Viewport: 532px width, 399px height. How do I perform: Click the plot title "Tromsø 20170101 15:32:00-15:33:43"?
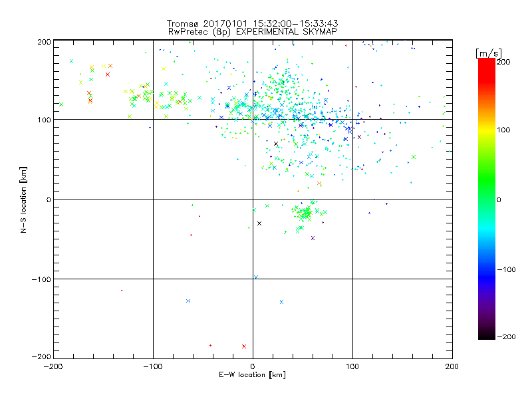pyautogui.click(x=252, y=23)
